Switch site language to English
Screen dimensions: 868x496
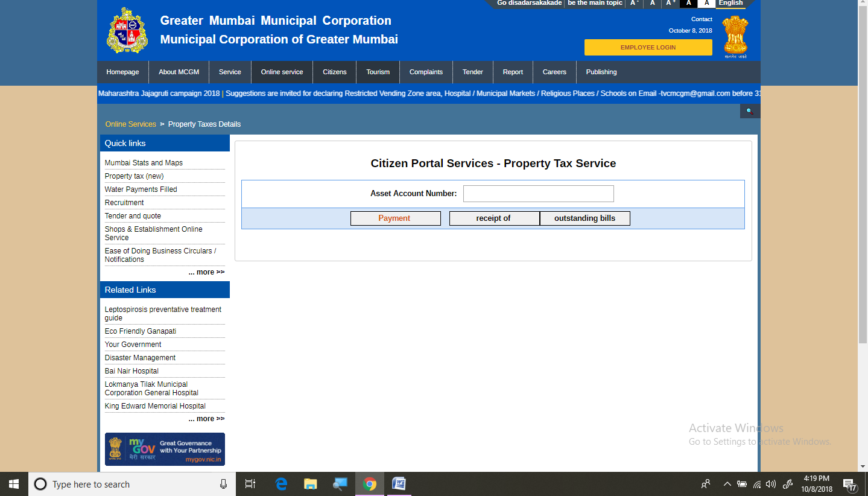(x=730, y=3)
